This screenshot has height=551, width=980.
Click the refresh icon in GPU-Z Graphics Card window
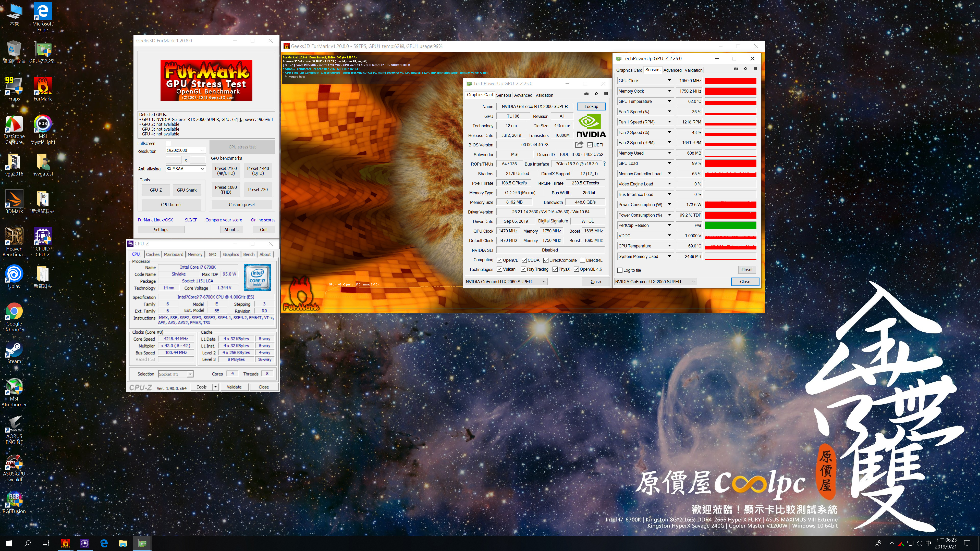coord(596,94)
